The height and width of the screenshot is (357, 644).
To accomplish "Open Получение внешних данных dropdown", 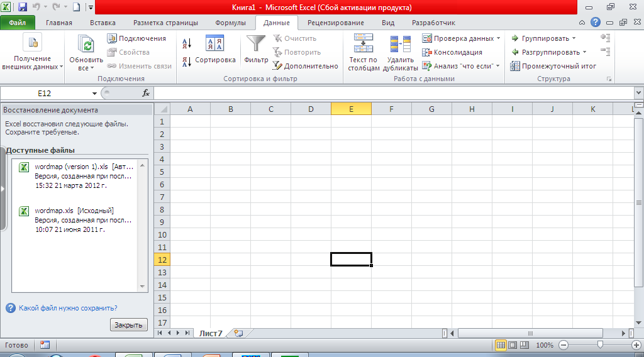I will (33, 53).
